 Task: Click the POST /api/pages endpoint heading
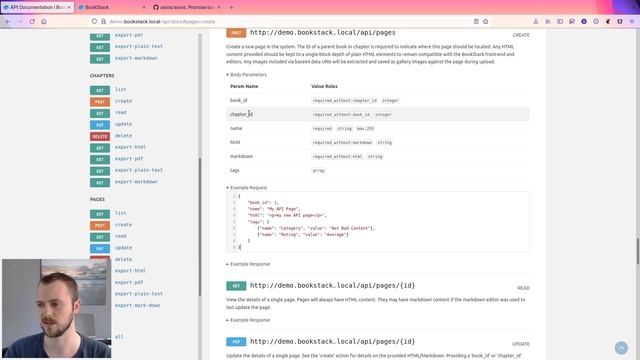(x=322, y=33)
